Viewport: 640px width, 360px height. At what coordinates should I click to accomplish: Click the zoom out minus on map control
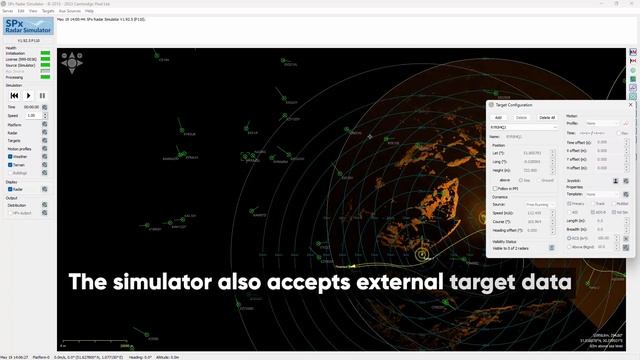(x=64, y=56)
